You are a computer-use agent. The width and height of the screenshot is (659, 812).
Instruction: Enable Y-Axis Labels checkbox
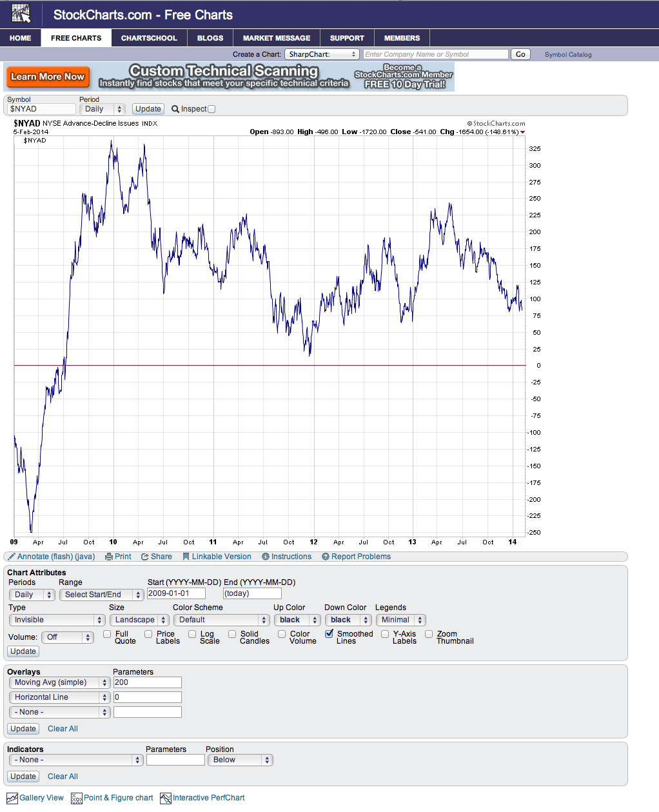(385, 634)
